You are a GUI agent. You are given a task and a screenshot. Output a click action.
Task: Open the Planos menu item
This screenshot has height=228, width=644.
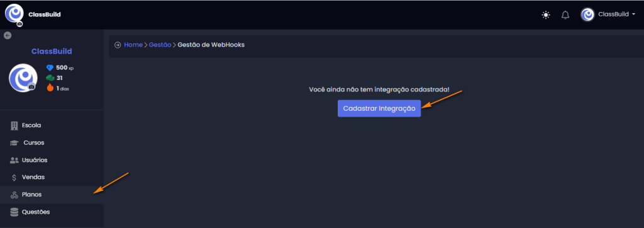[x=52, y=195]
